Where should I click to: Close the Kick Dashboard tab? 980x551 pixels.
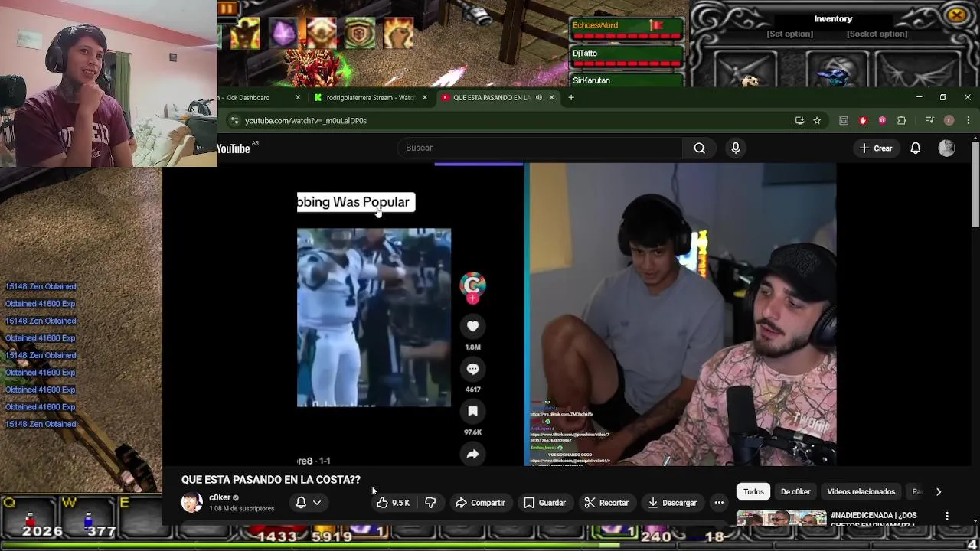tap(298, 98)
